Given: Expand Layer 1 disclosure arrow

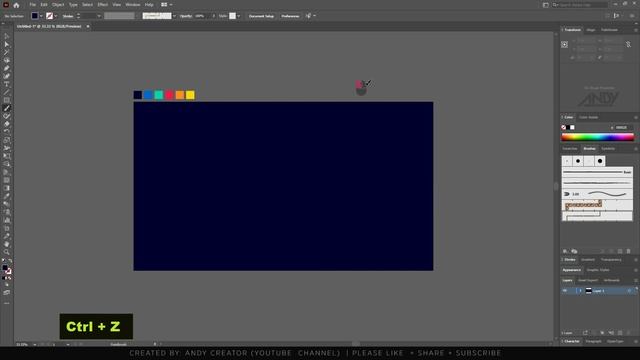Looking at the screenshot, I should click(x=580, y=291).
